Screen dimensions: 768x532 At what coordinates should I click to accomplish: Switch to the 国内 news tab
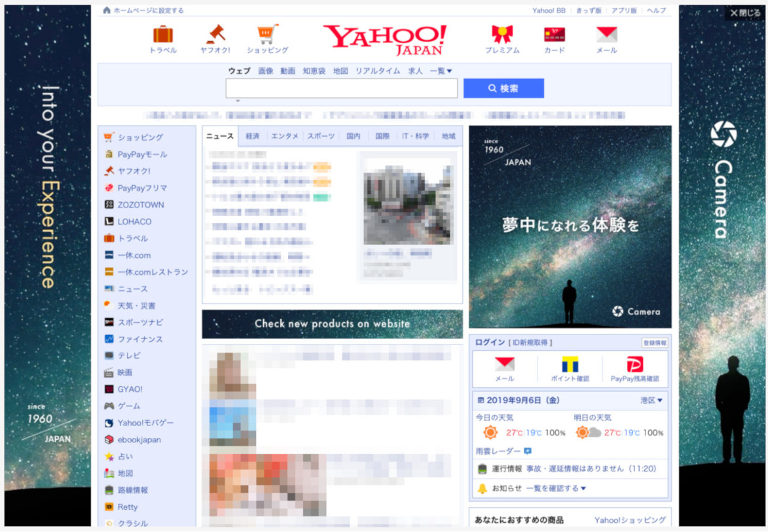[353, 136]
